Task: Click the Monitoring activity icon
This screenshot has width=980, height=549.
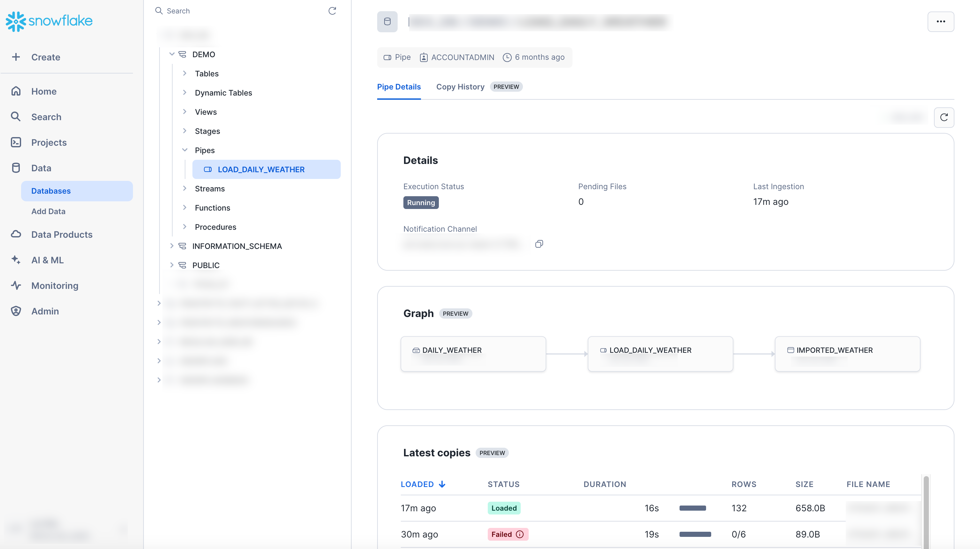Action: tap(16, 285)
